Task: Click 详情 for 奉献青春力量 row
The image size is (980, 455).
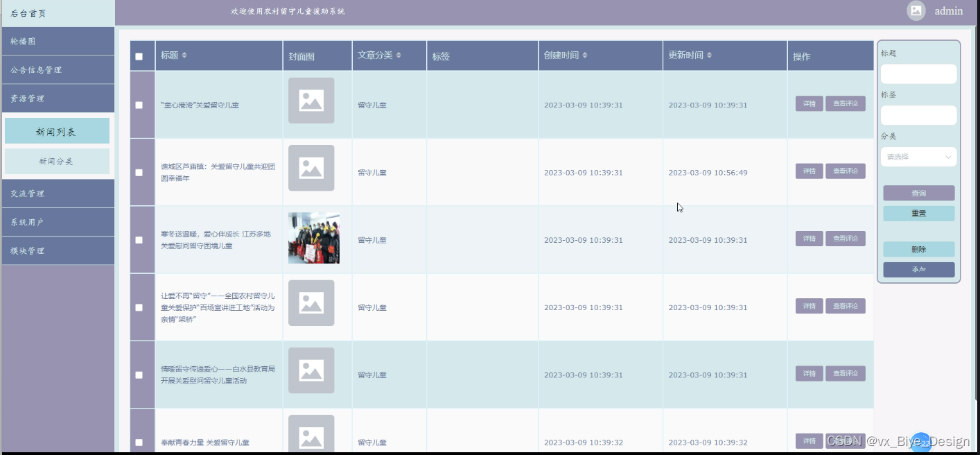Action: click(x=809, y=440)
